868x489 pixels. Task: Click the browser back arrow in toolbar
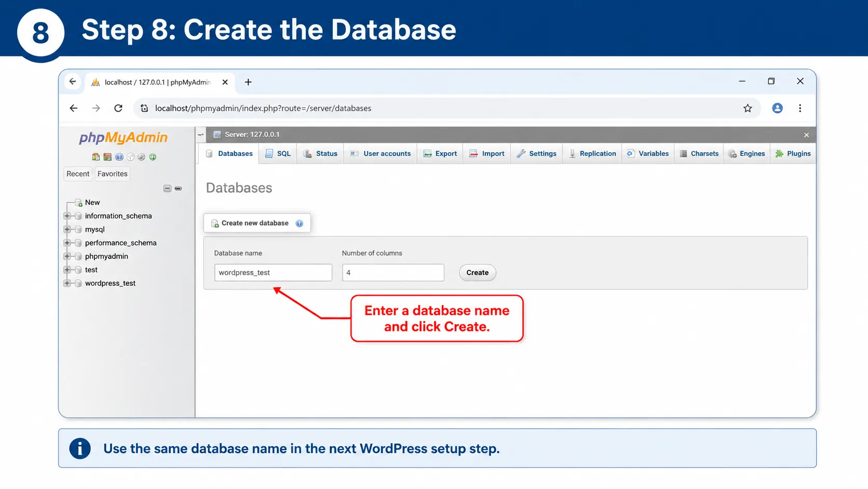click(74, 108)
